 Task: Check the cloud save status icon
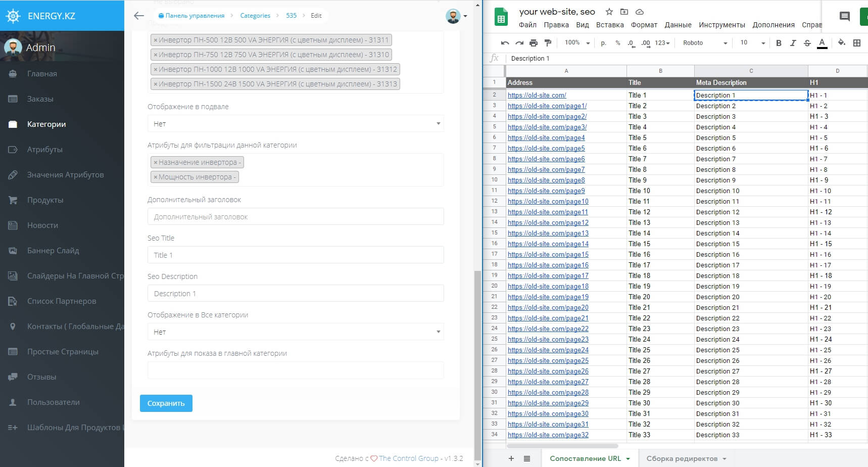point(640,12)
